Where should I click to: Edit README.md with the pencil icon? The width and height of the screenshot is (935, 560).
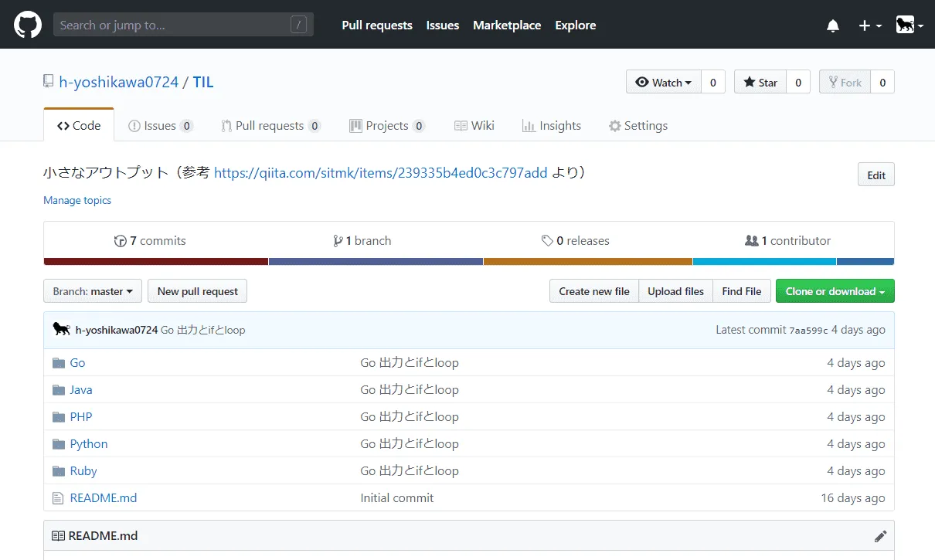(880, 536)
